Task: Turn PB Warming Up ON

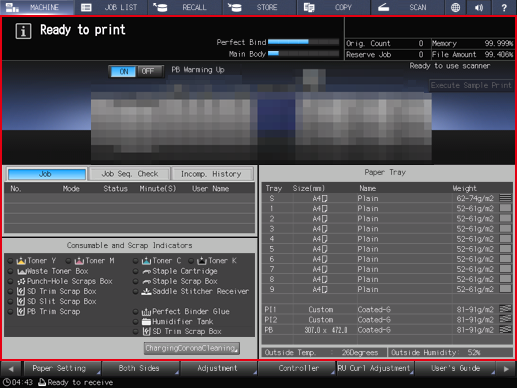Action: (x=124, y=71)
